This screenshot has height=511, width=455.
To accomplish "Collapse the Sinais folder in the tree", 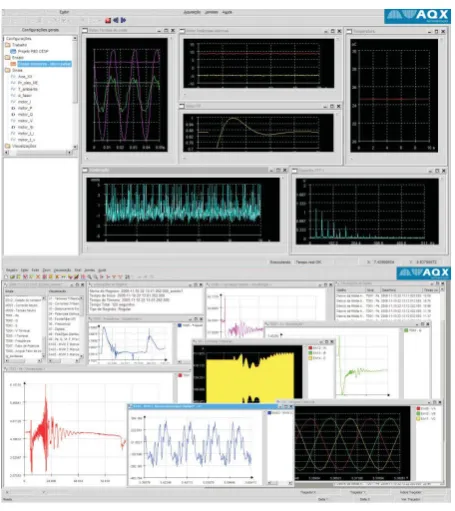I will click(8, 70).
